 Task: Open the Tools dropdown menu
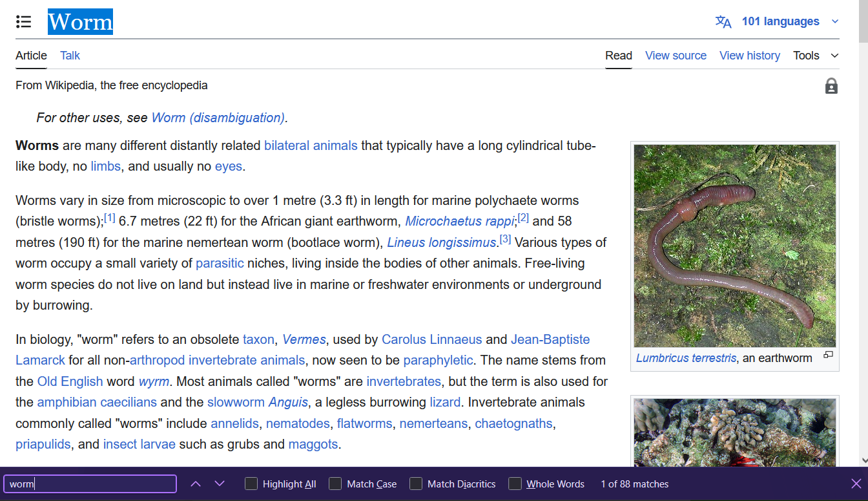click(x=816, y=56)
